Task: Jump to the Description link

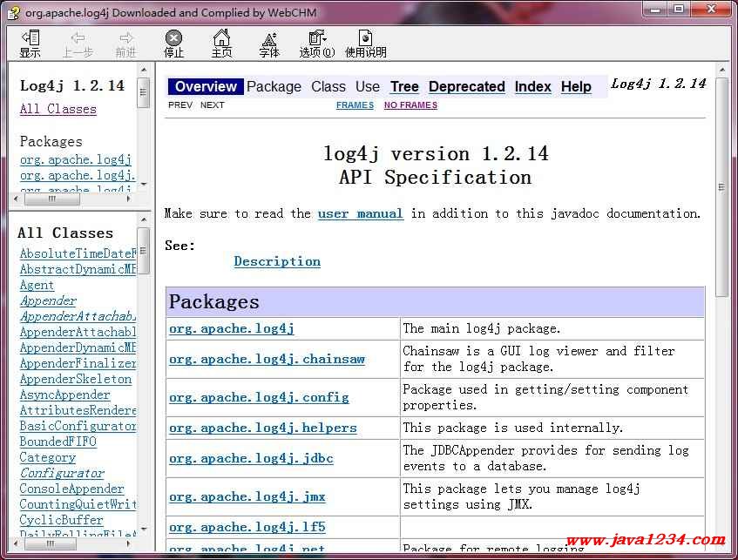Action: tap(277, 261)
